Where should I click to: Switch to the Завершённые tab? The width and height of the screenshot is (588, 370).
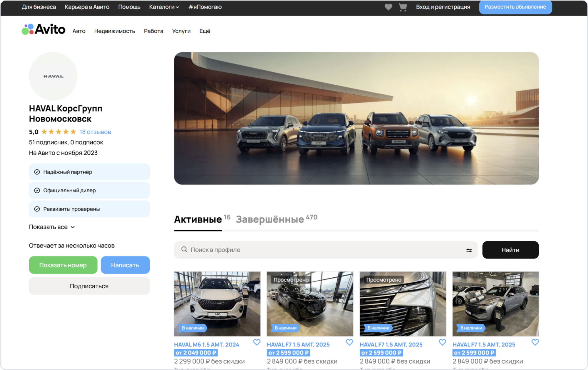point(270,219)
